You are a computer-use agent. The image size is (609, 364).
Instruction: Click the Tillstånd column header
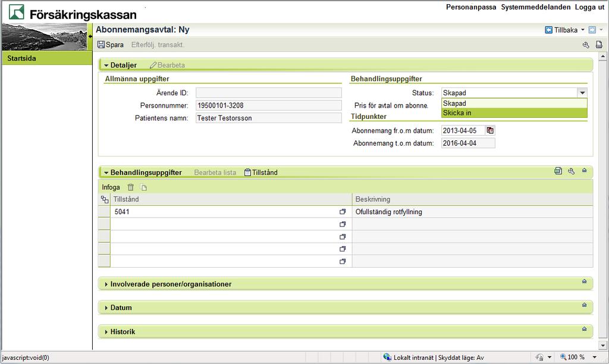[x=231, y=199]
